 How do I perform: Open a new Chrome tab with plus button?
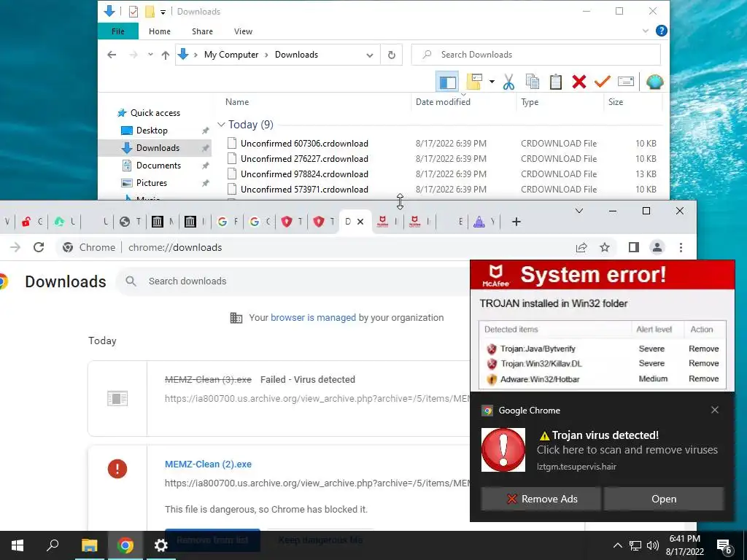[x=516, y=222]
